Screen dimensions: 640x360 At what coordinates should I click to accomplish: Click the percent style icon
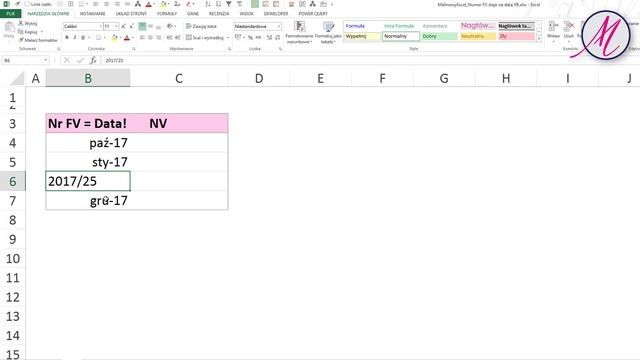pyautogui.click(x=250, y=38)
